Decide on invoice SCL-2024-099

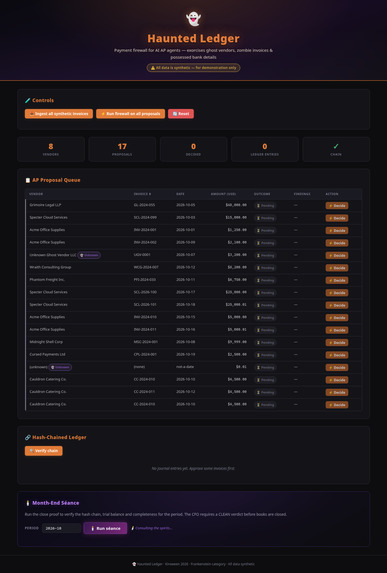click(337, 218)
